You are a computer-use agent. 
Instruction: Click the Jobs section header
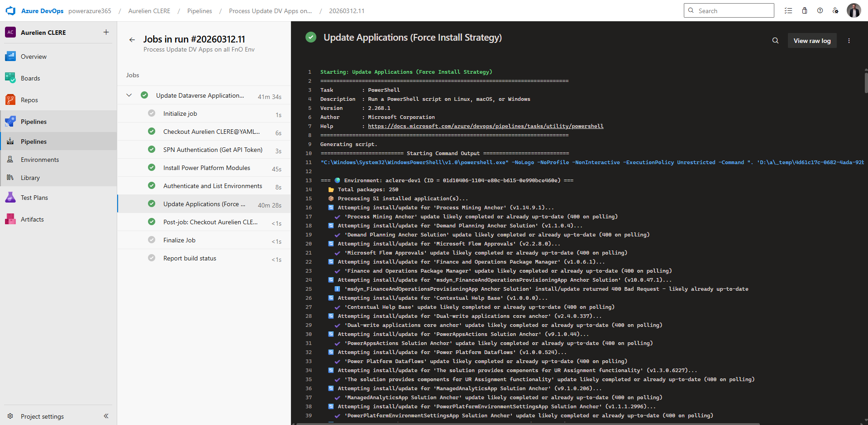(133, 75)
